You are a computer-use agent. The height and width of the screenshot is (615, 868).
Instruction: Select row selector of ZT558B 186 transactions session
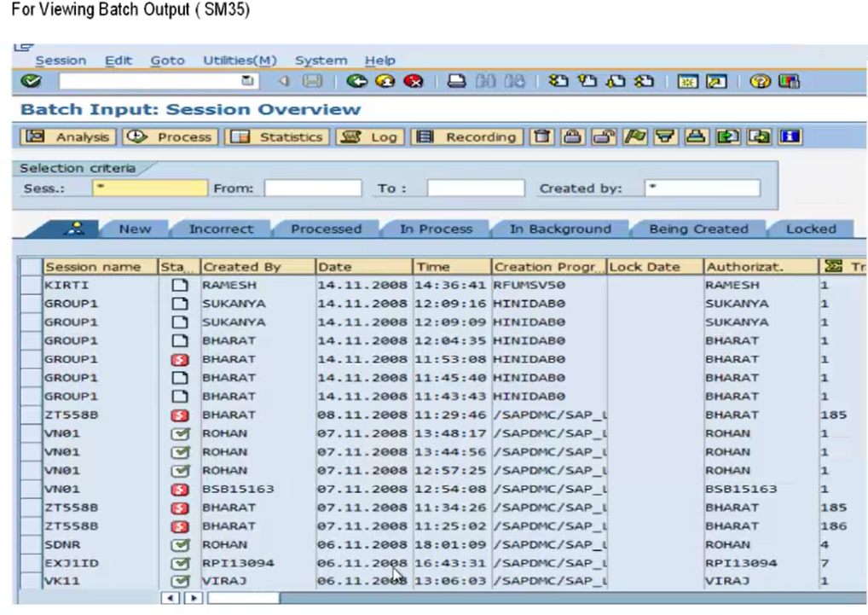coord(31,526)
